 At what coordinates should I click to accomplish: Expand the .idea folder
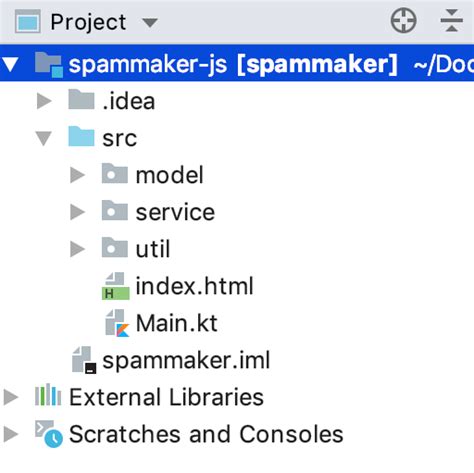(44, 101)
